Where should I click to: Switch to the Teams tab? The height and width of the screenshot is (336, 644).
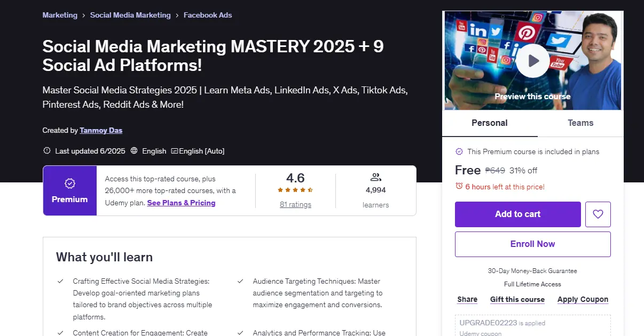point(580,123)
